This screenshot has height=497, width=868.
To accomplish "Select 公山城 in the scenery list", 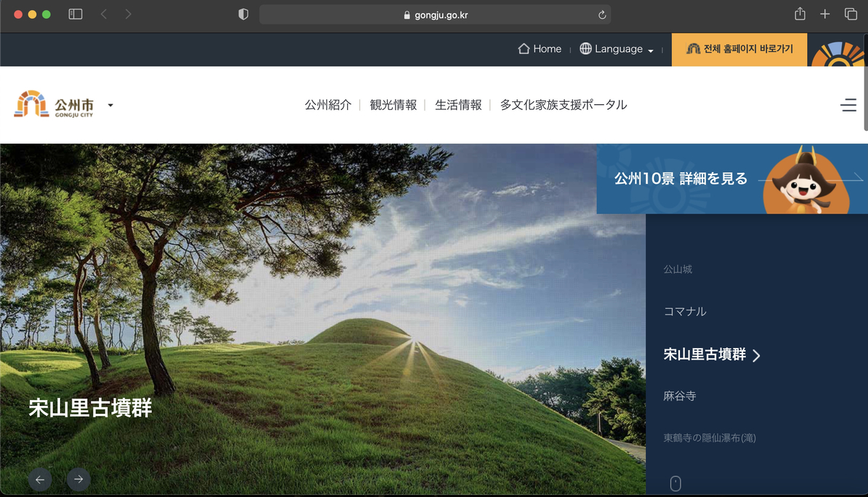I will (678, 269).
